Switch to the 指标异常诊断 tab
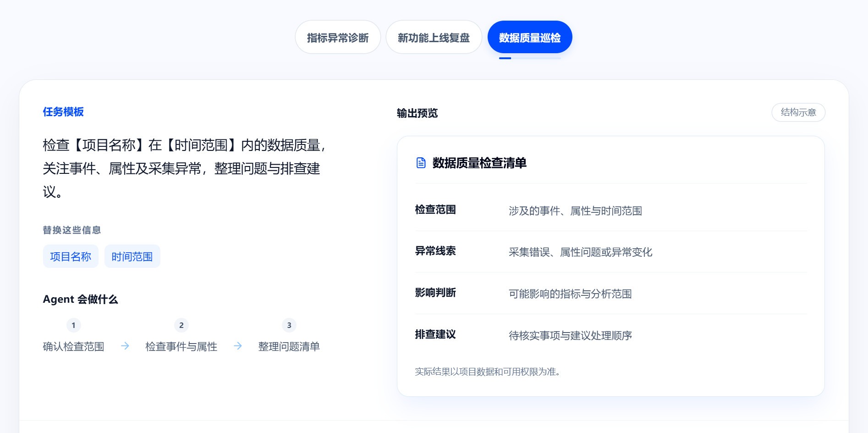The height and width of the screenshot is (433, 868). (x=338, y=37)
